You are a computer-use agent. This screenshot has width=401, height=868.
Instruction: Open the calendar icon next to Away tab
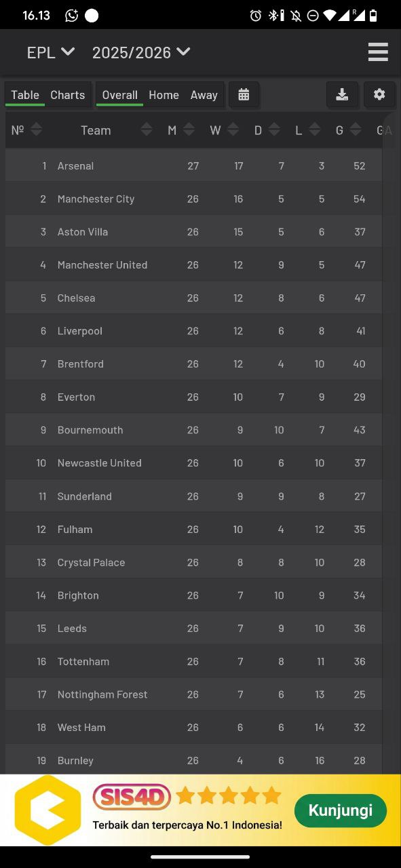tap(244, 95)
